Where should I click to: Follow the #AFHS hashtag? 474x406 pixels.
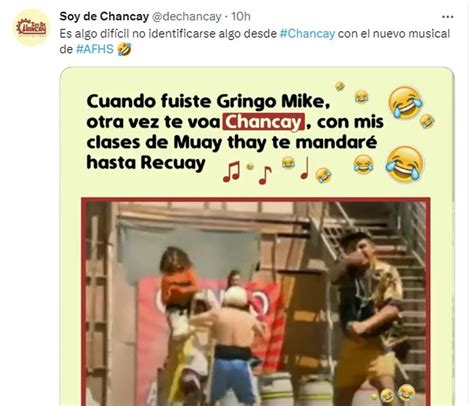[95, 49]
